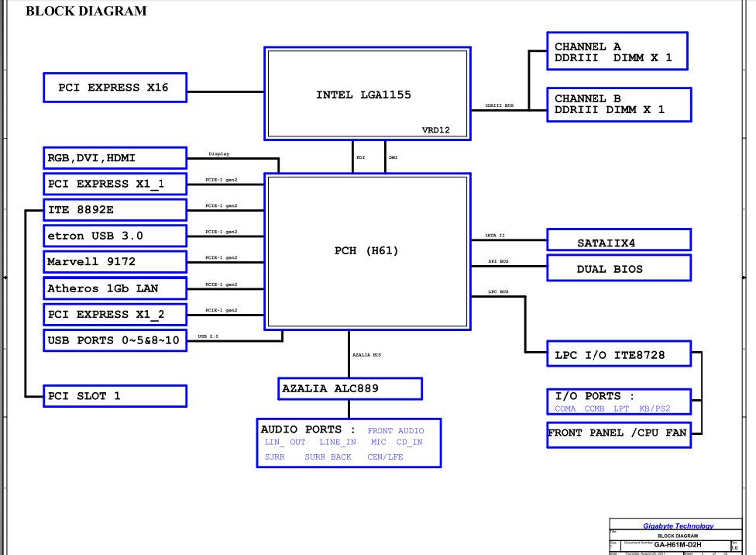Click the CD_IN audio label
756x555 pixels.
[x=409, y=442]
